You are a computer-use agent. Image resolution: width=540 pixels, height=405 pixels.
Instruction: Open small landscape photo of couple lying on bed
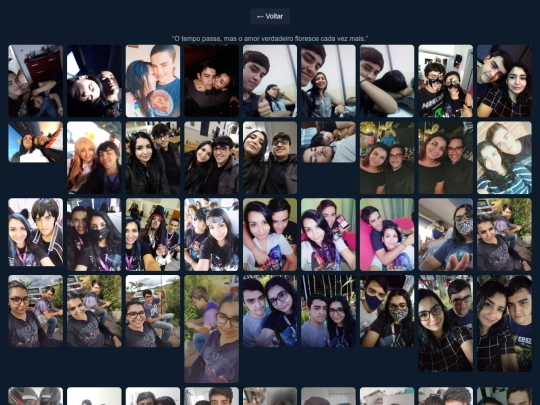click(329, 142)
